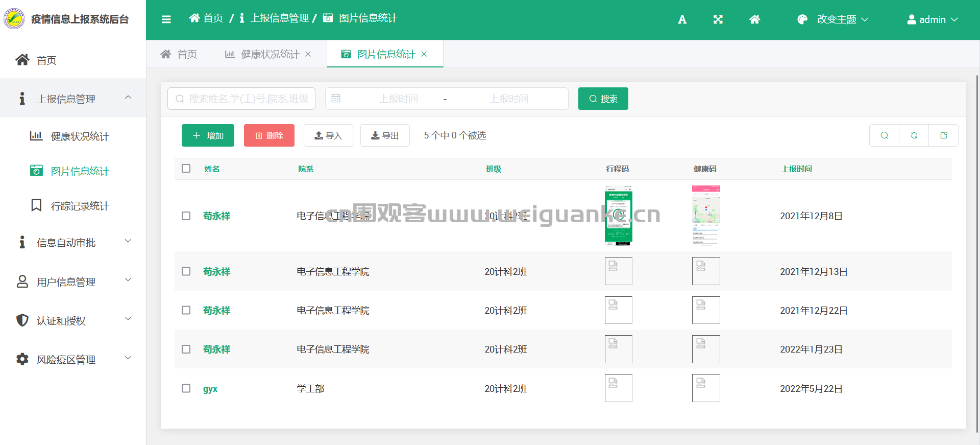Screen dimensions: 980x445
Task: Open 健康状况统计 in the sidebar
Action: tap(73, 136)
